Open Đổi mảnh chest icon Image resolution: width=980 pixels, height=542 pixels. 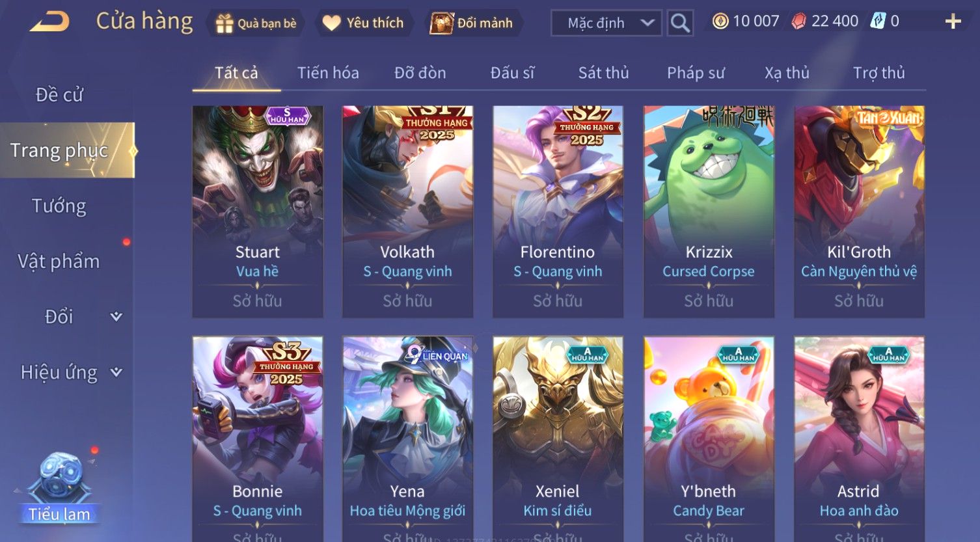441,23
